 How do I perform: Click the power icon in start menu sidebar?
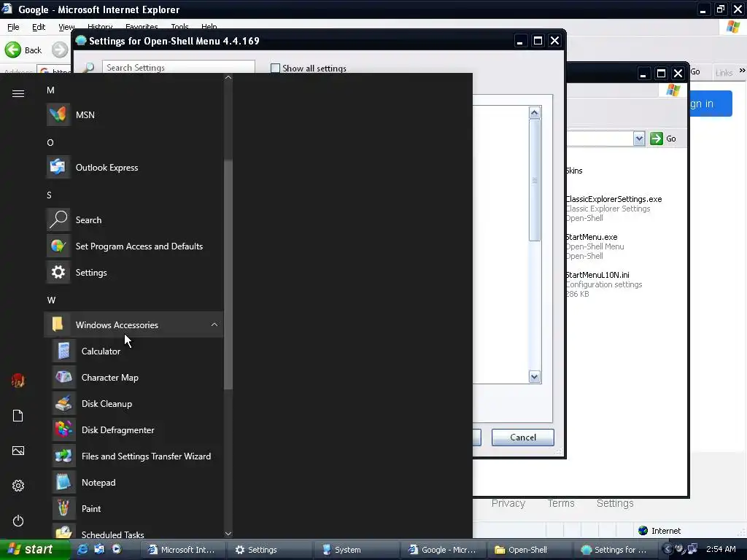pos(18,521)
